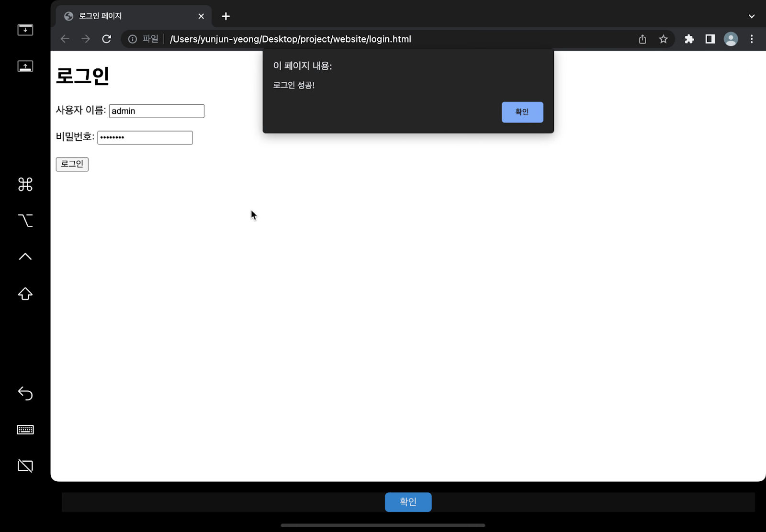Click the disconnect display icon
The height and width of the screenshot is (532, 766).
pos(25,465)
